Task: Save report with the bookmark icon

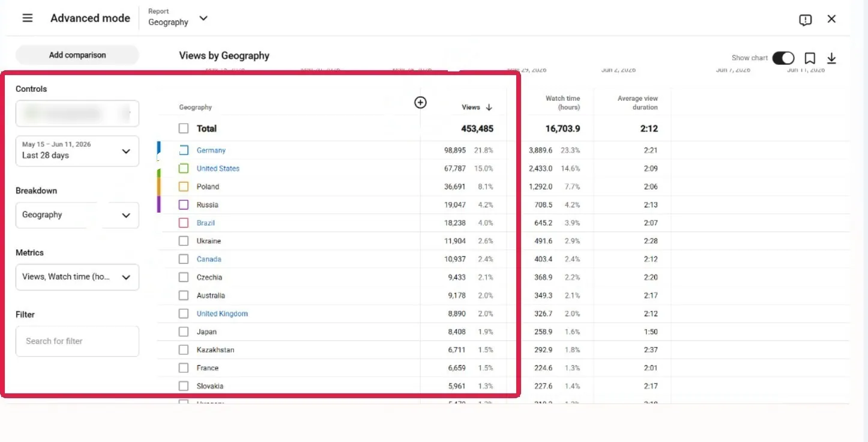Action: pyautogui.click(x=810, y=58)
